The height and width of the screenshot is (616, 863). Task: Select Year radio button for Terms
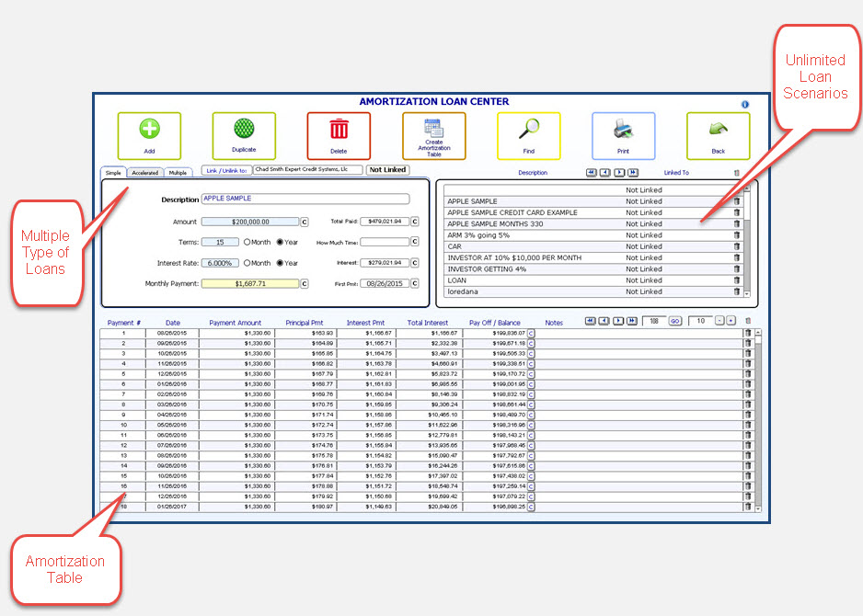coord(281,242)
